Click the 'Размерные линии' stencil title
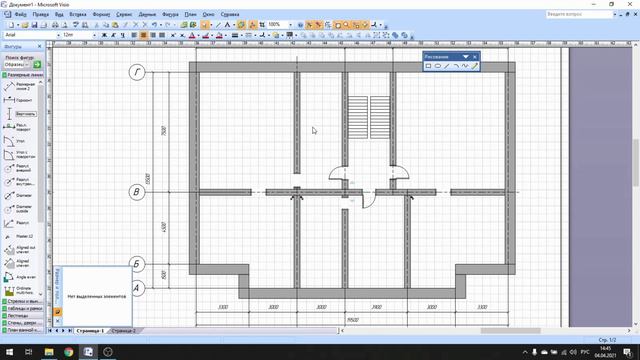This screenshot has height=360, width=640. click(22, 75)
